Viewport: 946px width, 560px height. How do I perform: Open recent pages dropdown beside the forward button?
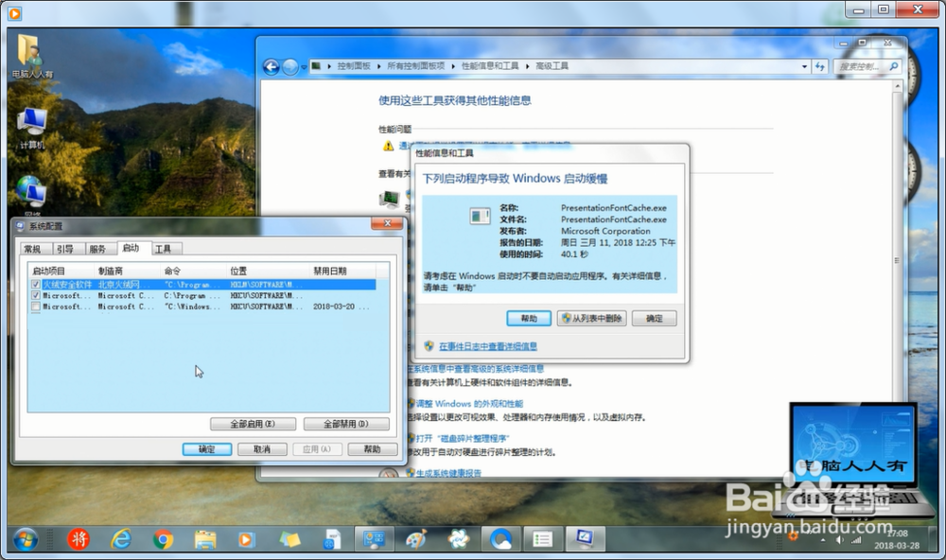pos(304,67)
